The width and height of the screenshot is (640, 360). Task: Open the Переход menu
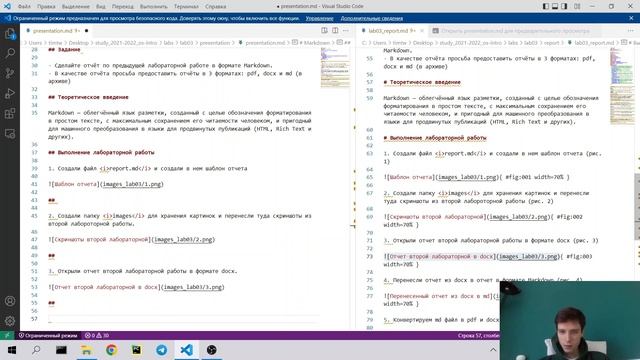coord(122,7)
